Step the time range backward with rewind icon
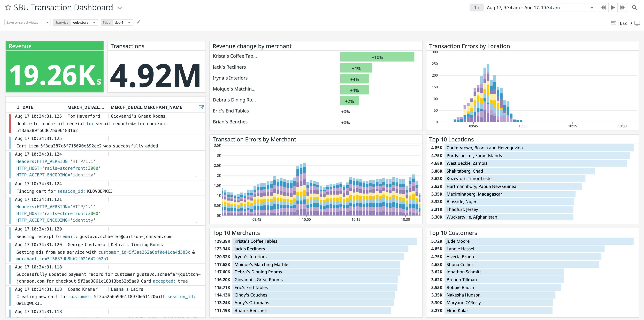644x320 pixels. (x=603, y=7)
